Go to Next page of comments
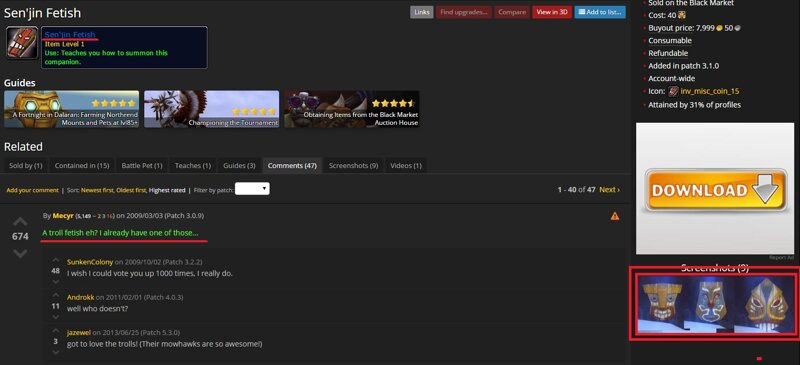800x365 pixels. click(610, 189)
